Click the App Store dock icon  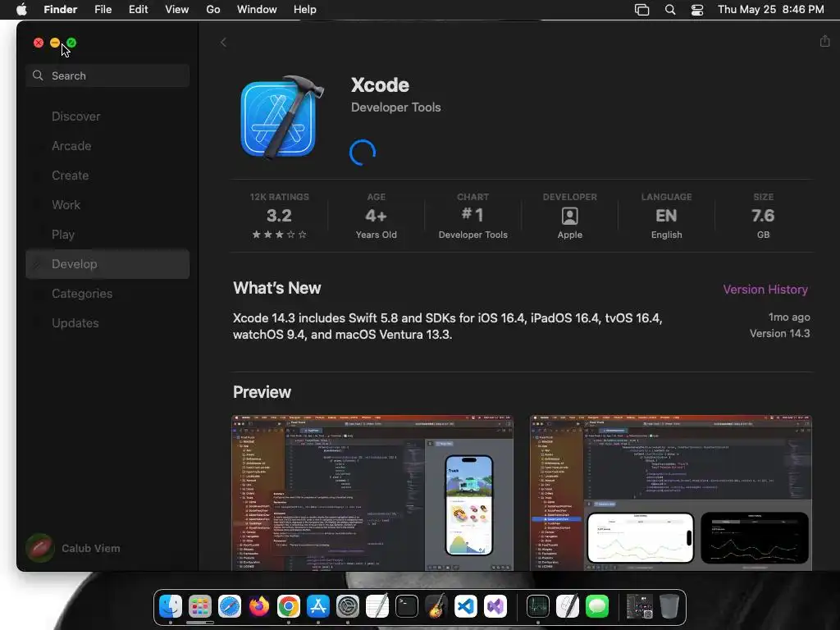pos(317,606)
